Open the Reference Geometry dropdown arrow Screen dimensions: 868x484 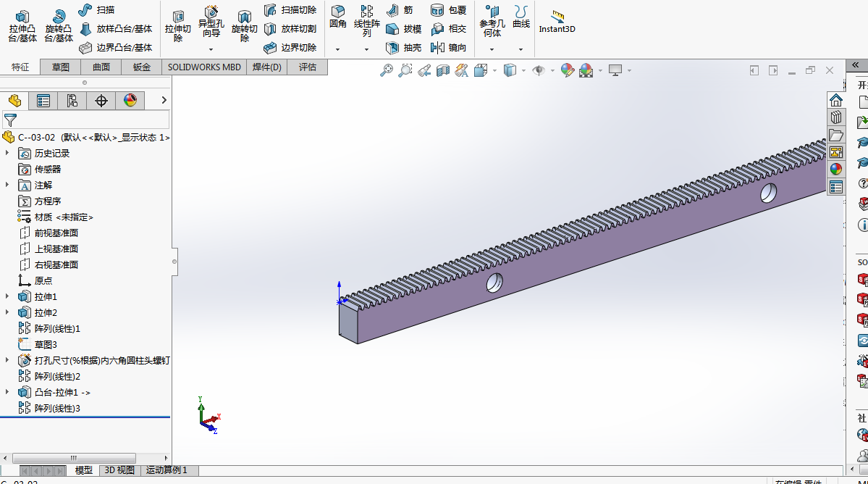(x=492, y=49)
